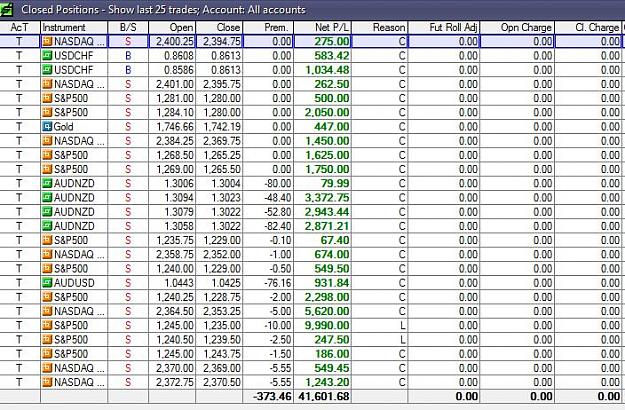
Task: Click the AUDNZD icon in the 2,871.21 row
Action: [47, 226]
